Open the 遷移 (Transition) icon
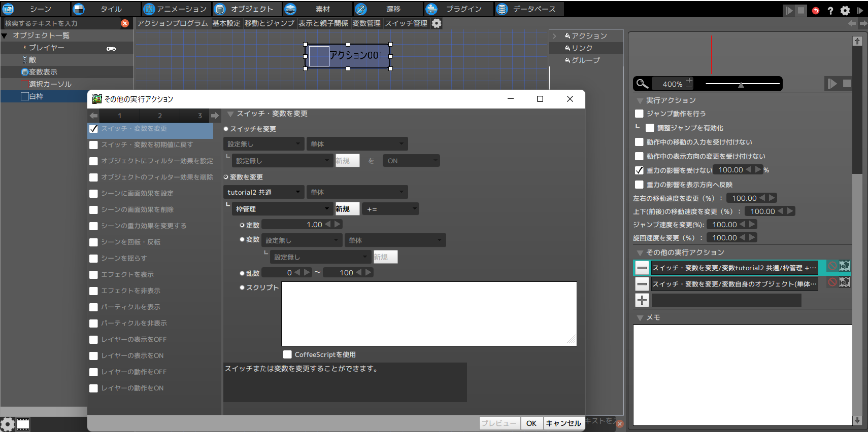868x432 pixels. (361, 9)
